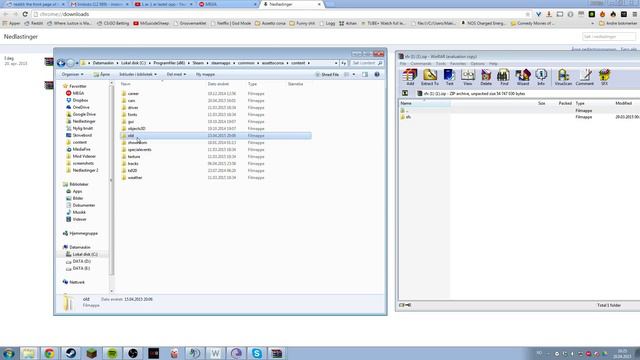Click the Shred File button in Explorer

point(327,74)
